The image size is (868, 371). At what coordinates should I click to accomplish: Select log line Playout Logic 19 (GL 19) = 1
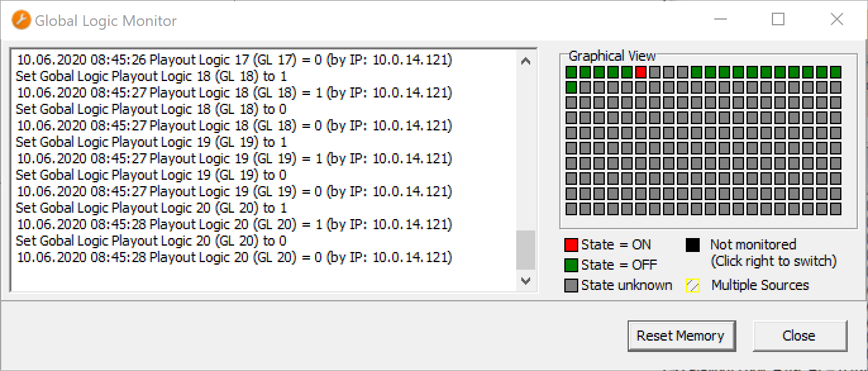point(234,159)
